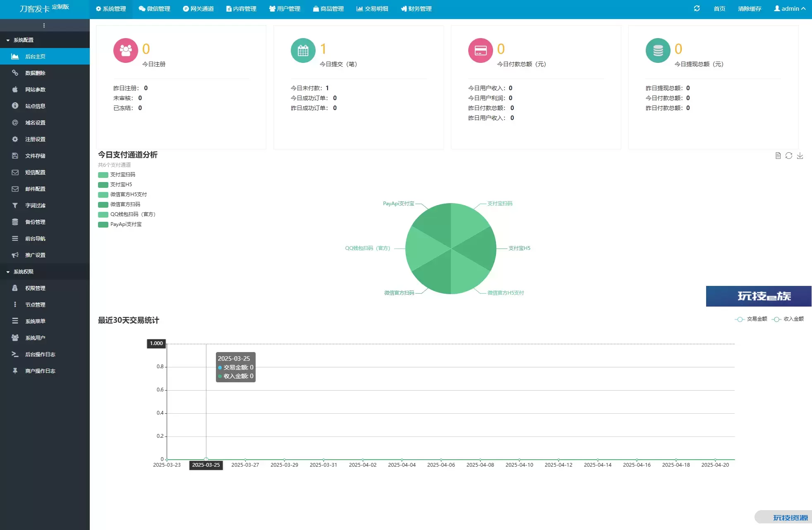Click the 清除缓存 link

pyautogui.click(x=749, y=9)
